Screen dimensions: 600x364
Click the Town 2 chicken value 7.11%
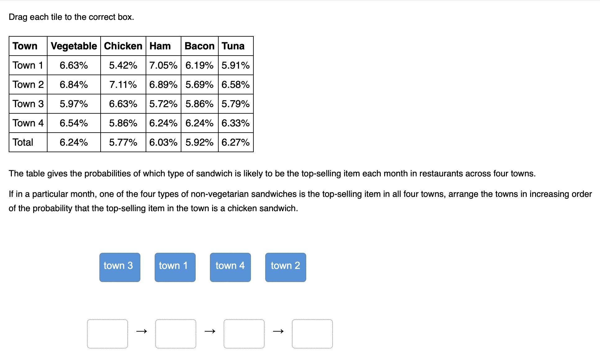pos(123,84)
